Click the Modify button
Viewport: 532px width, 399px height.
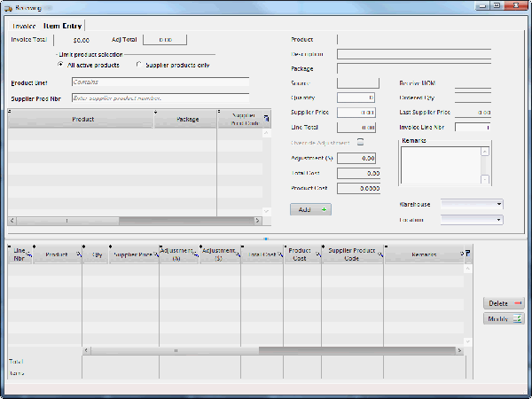click(504, 319)
